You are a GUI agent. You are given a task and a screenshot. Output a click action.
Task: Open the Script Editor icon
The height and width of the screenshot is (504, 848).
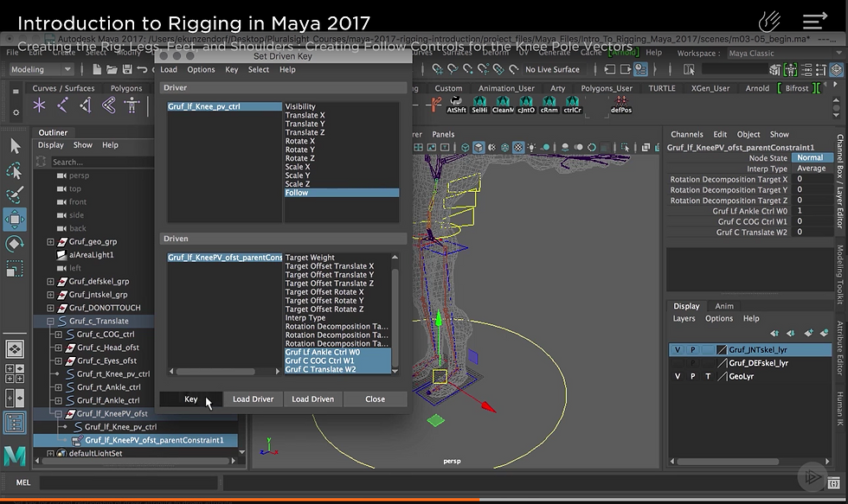(833, 482)
